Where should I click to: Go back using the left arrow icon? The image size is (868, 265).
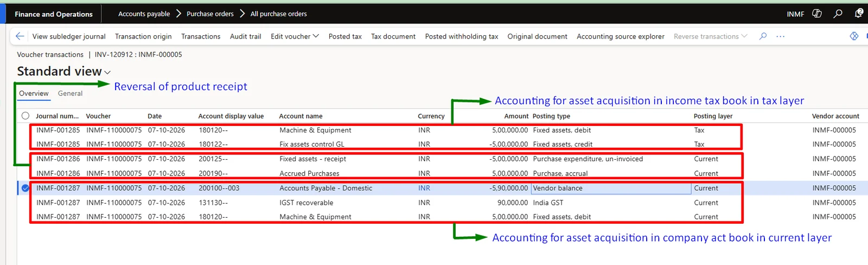pyautogui.click(x=20, y=36)
